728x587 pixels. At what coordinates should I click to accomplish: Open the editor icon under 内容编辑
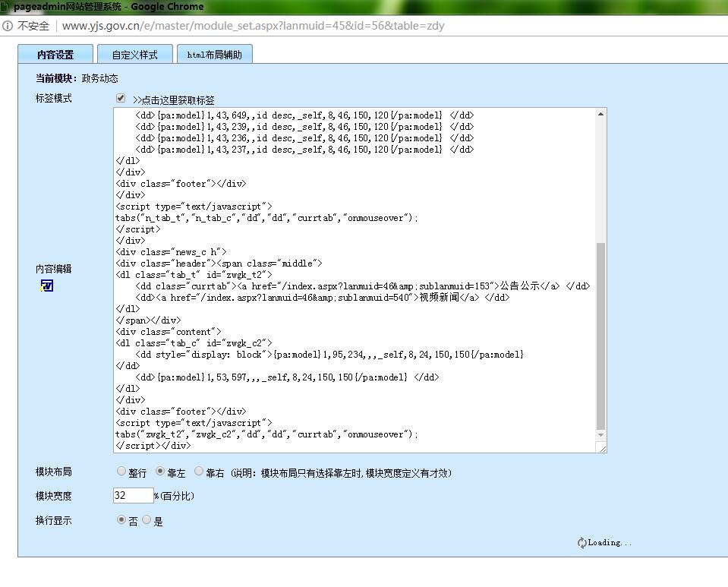(46, 285)
